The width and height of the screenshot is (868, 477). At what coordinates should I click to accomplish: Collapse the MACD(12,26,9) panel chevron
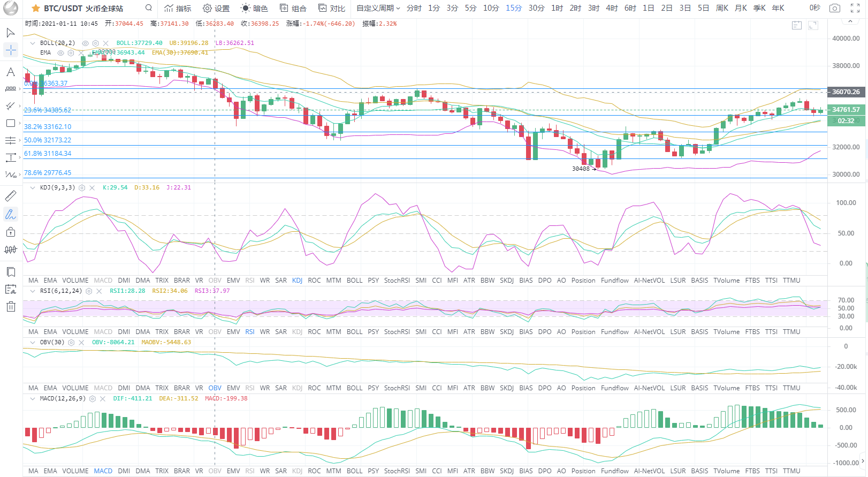point(33,399)
